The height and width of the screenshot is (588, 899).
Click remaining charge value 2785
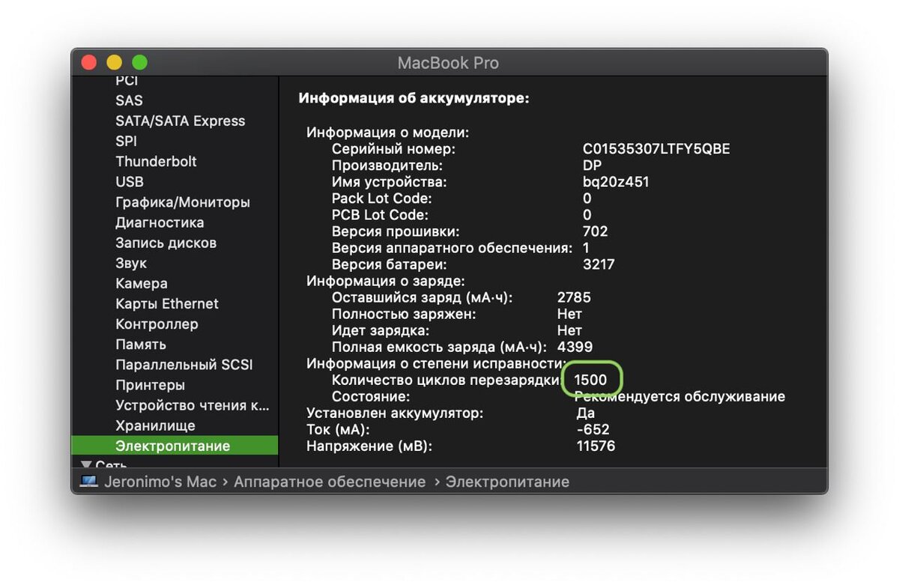pyautogui.click(x=575, y=297)
